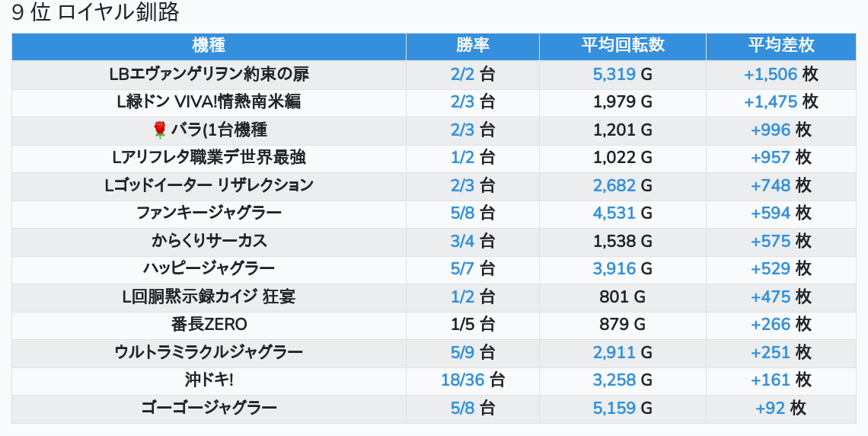The height and width of the screenshot is (436, 868).
Task: Click the 平均回転数 column header
Action: point(622,46)
